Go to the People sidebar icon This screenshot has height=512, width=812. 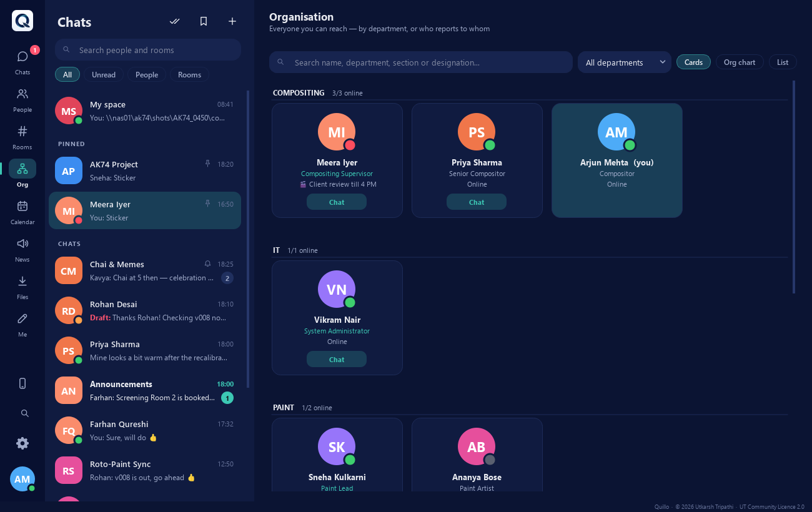[x=22, y=99]
